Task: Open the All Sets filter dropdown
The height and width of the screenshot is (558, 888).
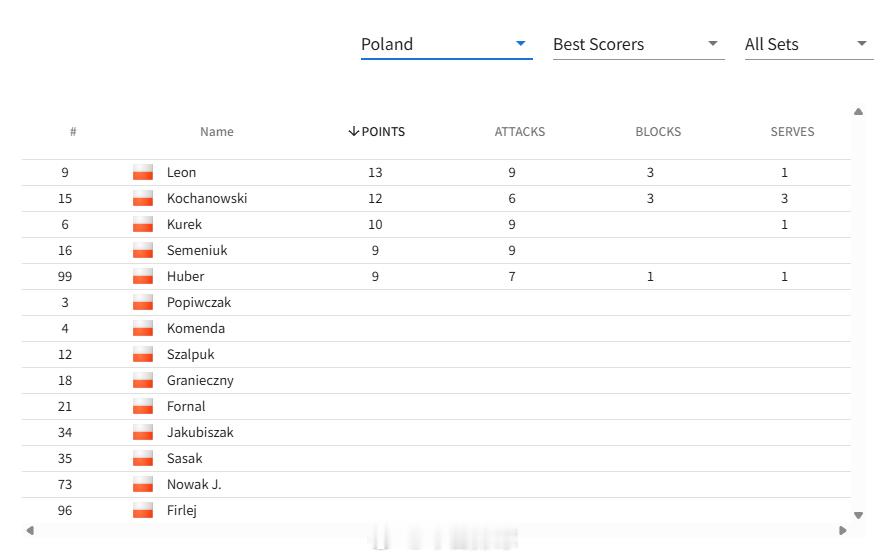Action: pyautogui.click(x=809, y=45)
